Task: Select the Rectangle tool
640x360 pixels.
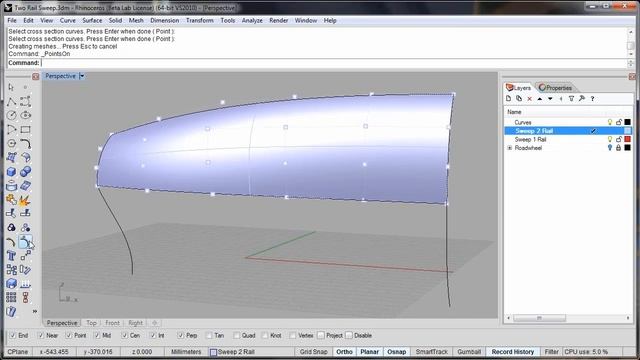Action: click(25, 130)
